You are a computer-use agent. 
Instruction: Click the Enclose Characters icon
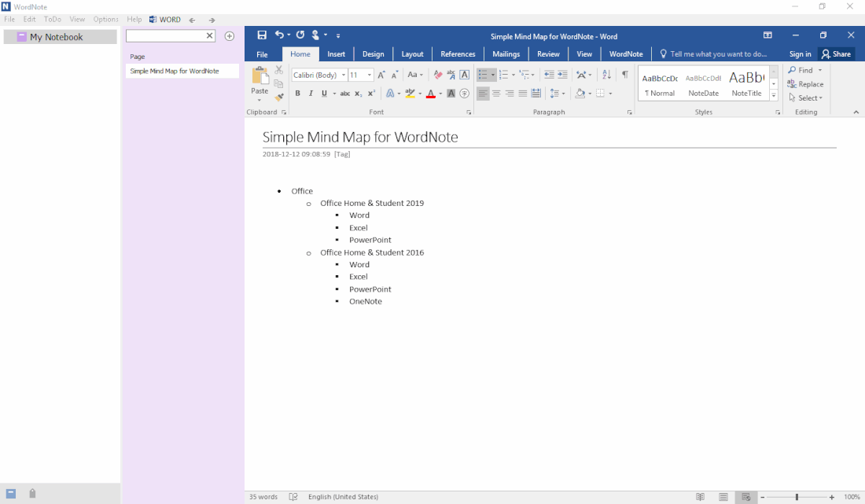[x=465, y=94]
